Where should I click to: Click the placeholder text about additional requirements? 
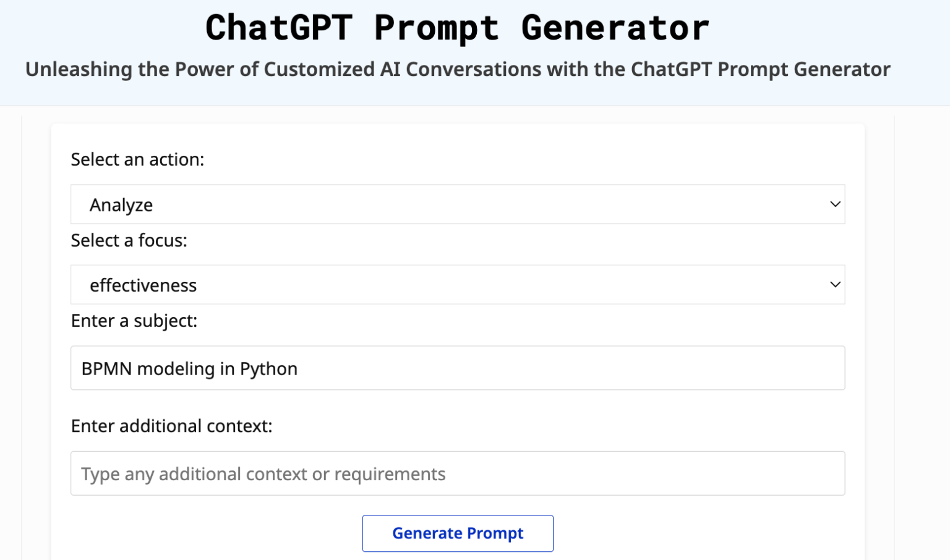[x=263, y=473]
